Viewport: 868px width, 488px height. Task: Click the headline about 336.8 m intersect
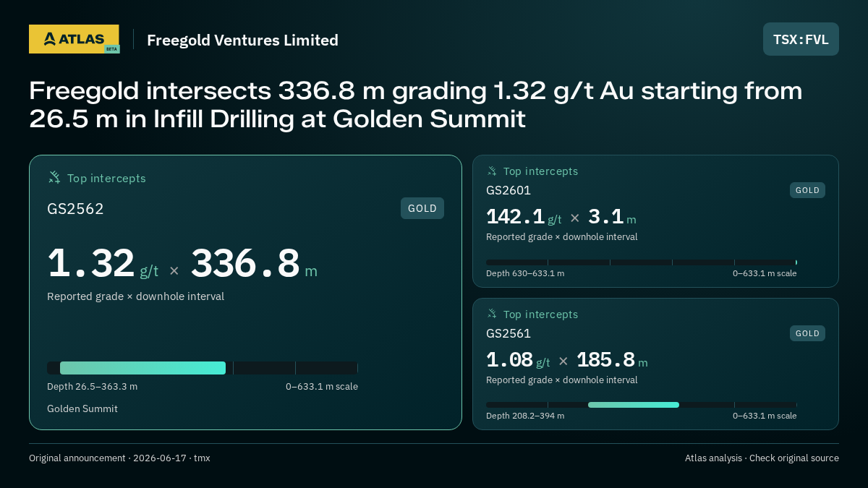click(416, 105)
